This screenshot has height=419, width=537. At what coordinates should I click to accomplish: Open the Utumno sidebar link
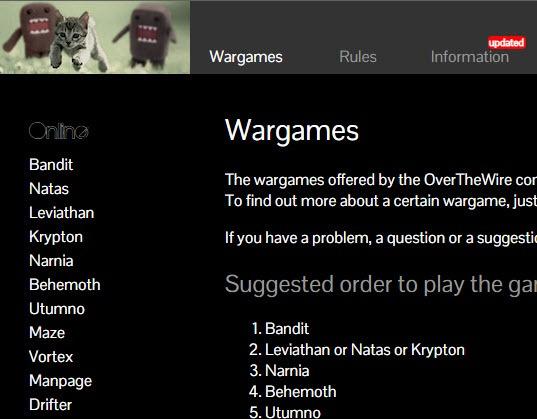57,309
